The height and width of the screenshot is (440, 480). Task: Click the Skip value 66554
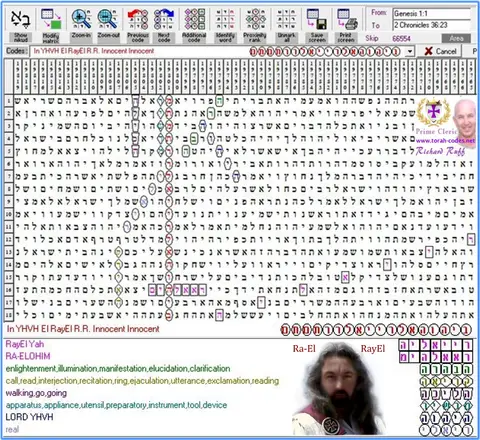point(401,39)
